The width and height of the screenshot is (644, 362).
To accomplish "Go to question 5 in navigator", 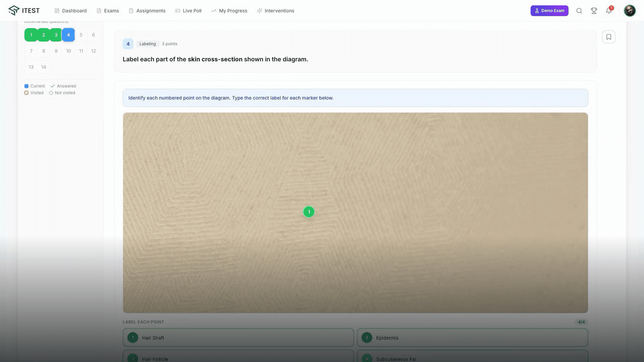I will [81, 35].
